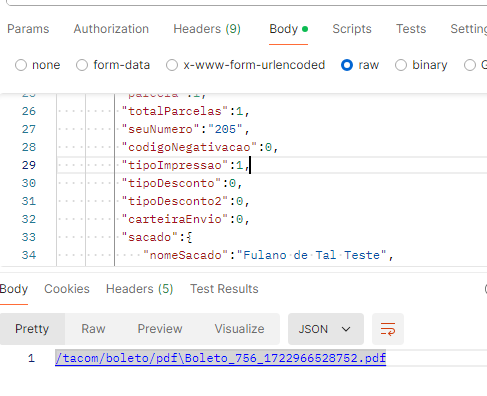487x396 pixels.
Task: Click the "tipoDesconto":0 line
Action: (x=182, y=183)
